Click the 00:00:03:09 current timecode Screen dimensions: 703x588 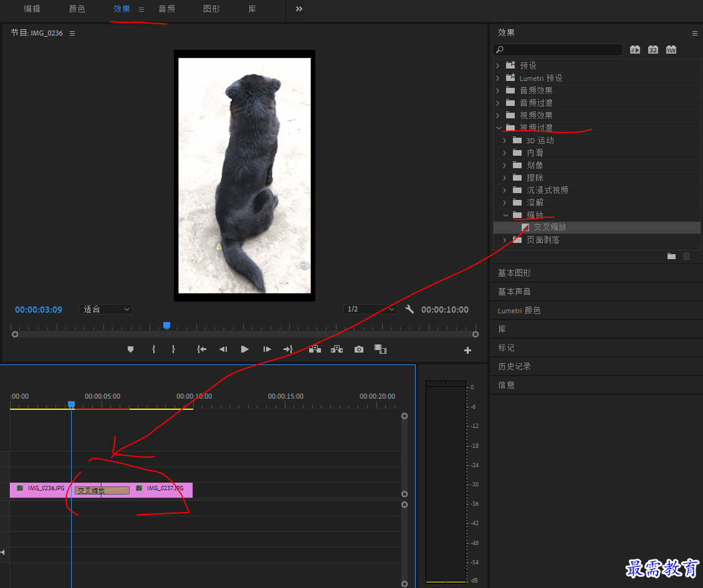[x=39, y=310]
